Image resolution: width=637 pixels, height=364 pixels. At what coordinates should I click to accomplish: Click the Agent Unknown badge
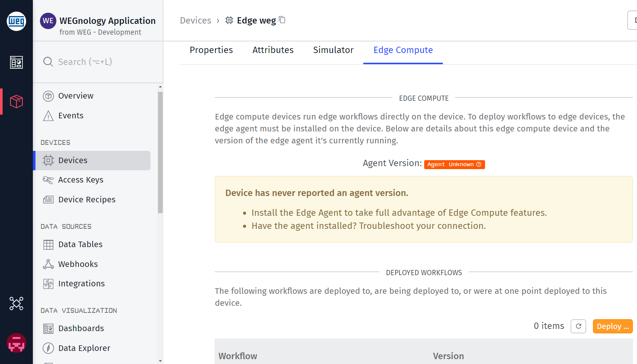click(x=454, y=164)
